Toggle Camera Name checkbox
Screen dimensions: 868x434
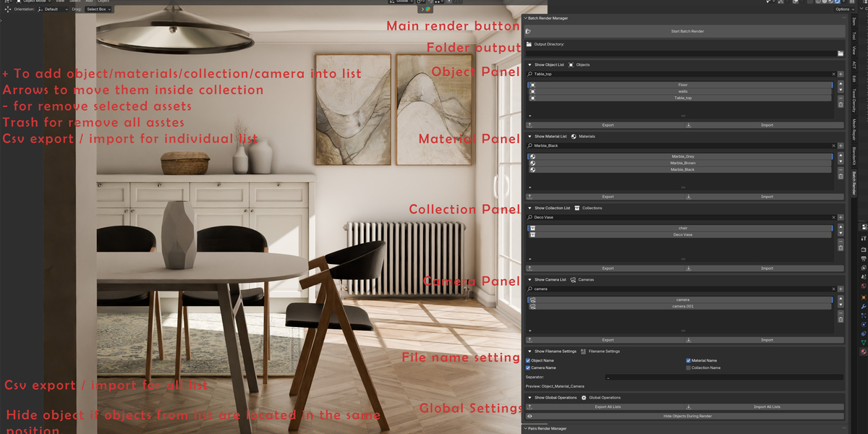tap(529, 368)
